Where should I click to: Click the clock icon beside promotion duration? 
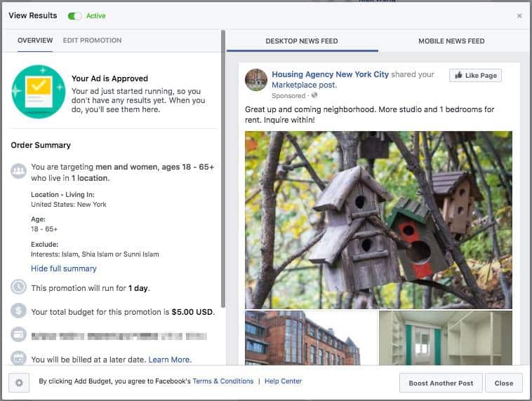tap(18, 287)
